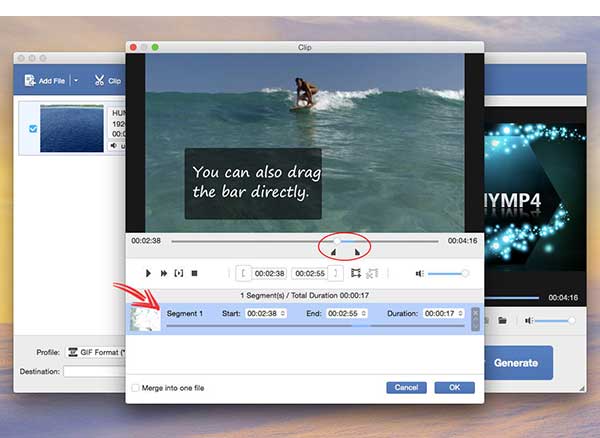Click the Segment 1 progress bar
600x438 pixels.
[315, 326]
